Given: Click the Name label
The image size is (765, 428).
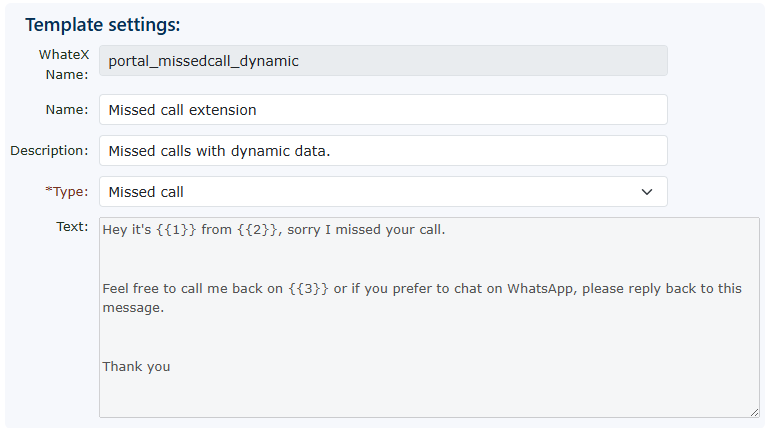Looking at the screenshot, I should pyautogui.click(x=67, y=110).
